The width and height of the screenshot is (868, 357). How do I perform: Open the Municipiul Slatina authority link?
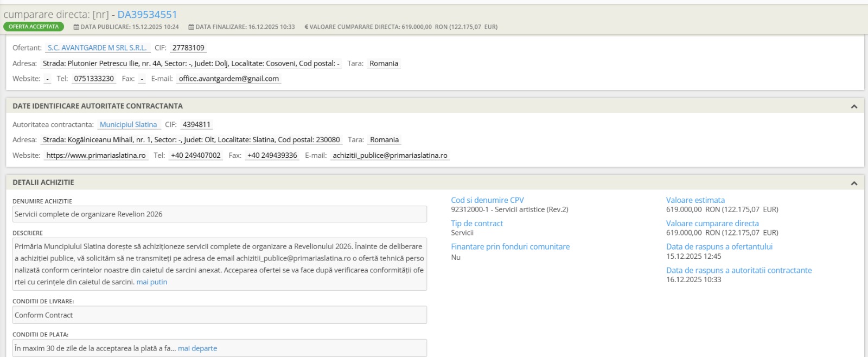tap(128, 124)
